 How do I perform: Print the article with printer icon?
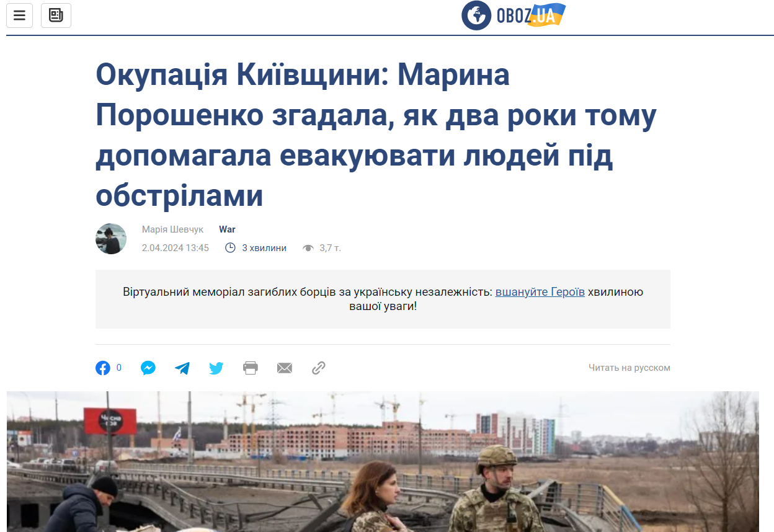coord(251,368)
